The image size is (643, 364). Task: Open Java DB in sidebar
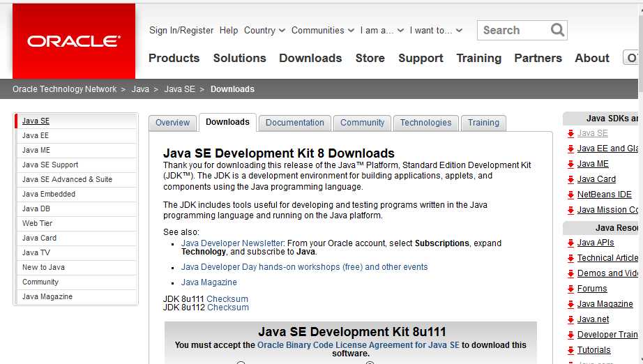[x=76, y=209]
